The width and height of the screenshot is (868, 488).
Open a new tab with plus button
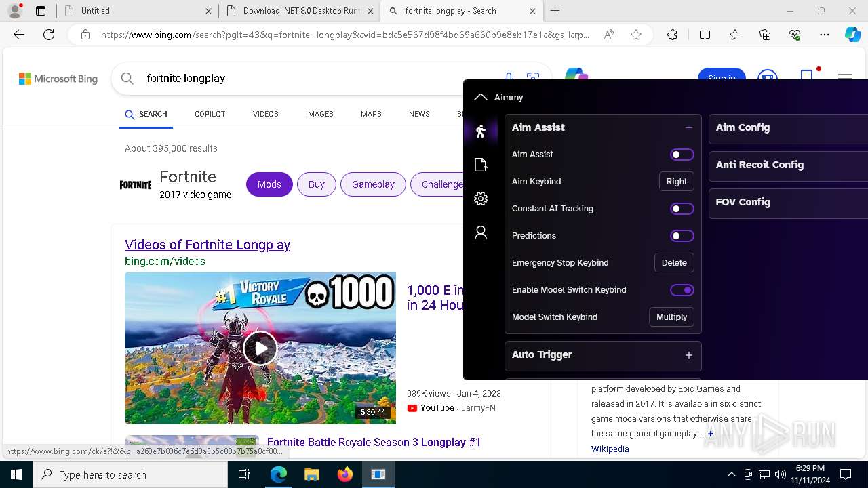pyautogui.click(x=555, y=11)
